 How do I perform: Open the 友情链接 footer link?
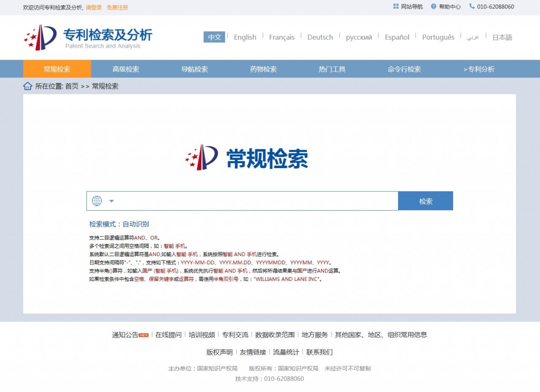(x=253, y=352)
